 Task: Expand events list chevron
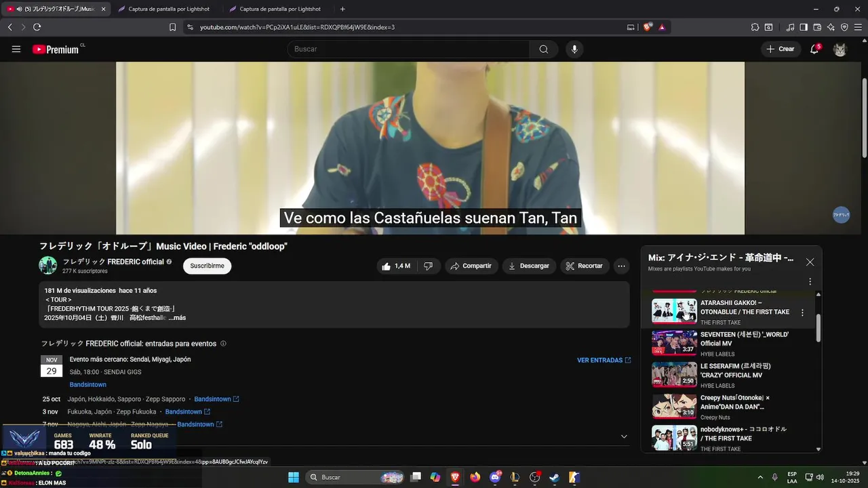[x=624, y=436]
